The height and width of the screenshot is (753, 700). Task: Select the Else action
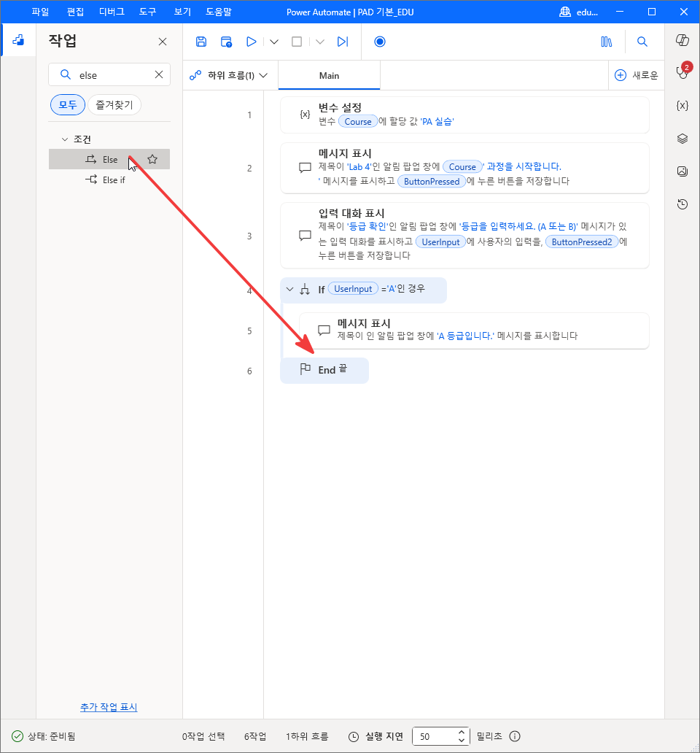[109, 160]
